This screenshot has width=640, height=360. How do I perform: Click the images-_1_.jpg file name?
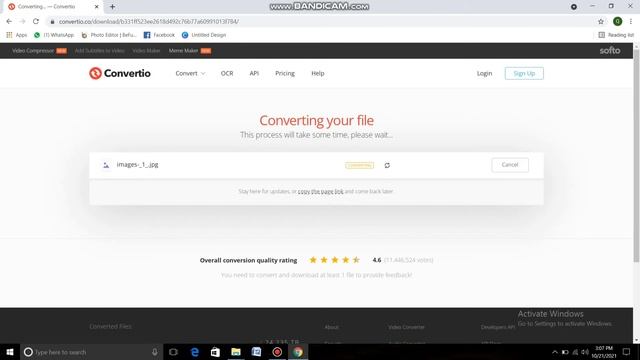[x=138, y=164]
